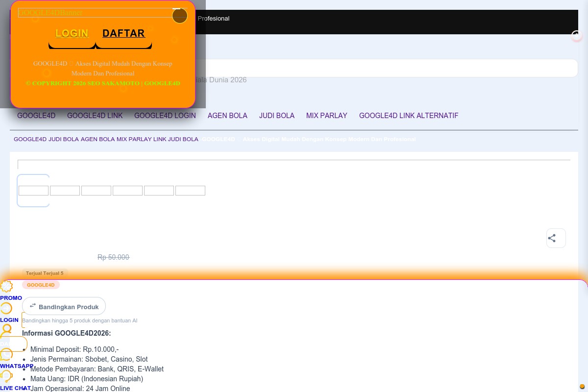The height and width of the screenshot is (392, 588).
Task: Open MIX PARLAY menu item
Action: (x=327, y=116)
